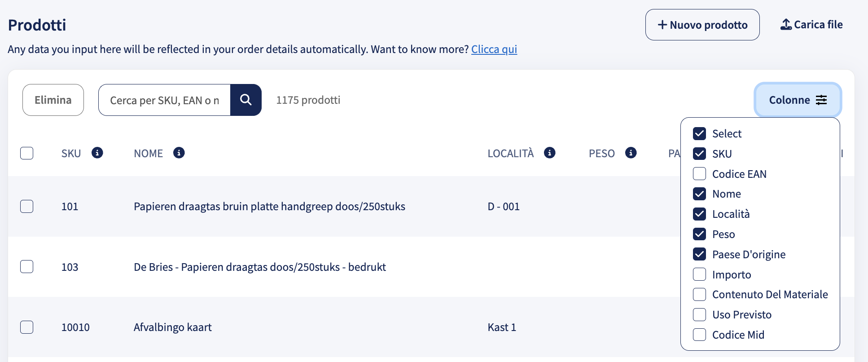
Task: Click the magnifier search icon button
Action: click(246, 100)
